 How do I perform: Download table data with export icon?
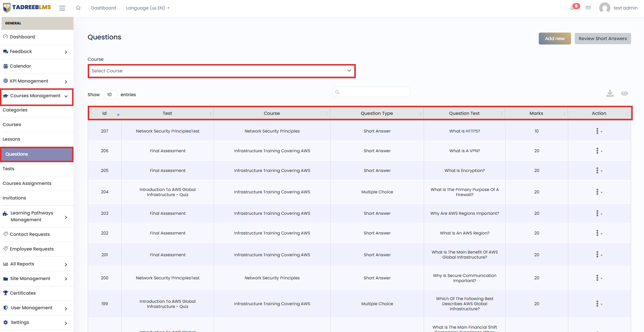(x=610, y=93)
